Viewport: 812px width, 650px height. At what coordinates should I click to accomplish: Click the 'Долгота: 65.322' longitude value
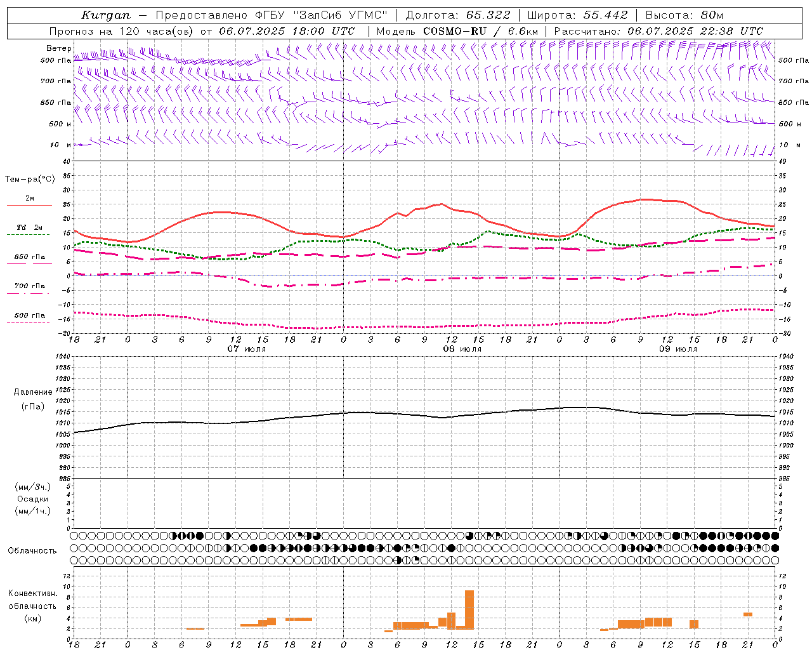(457, 15)
